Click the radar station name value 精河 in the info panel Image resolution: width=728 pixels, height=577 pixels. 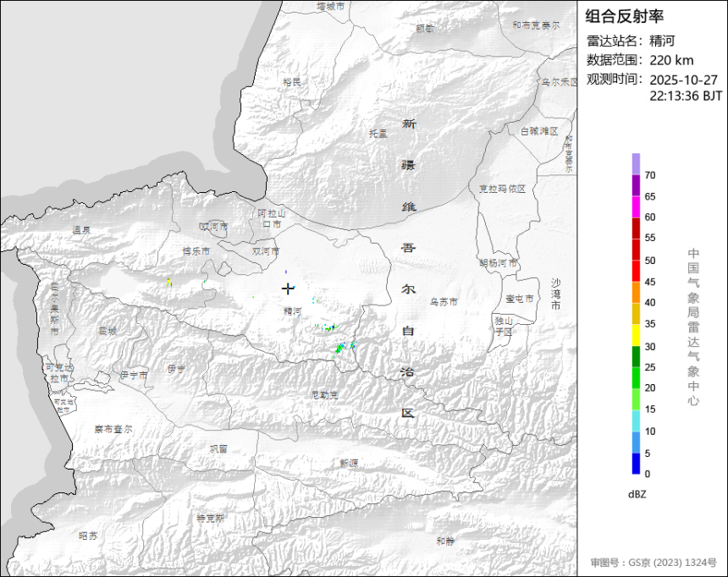click(662, 41)
